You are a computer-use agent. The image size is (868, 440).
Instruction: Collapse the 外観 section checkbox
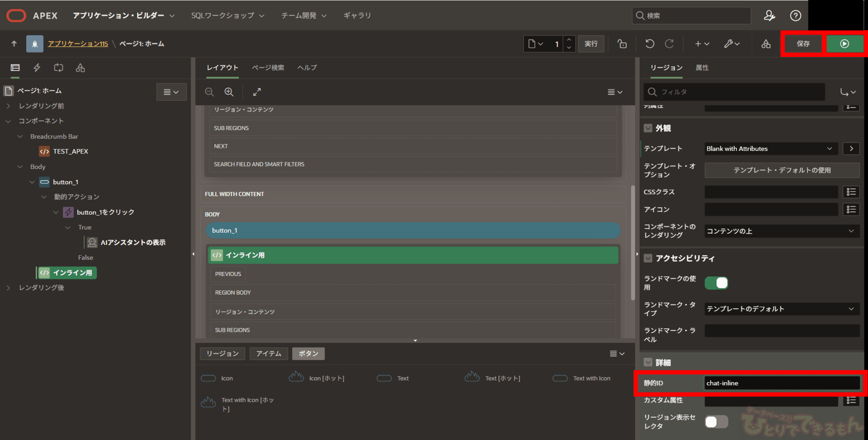coord(648,128)
